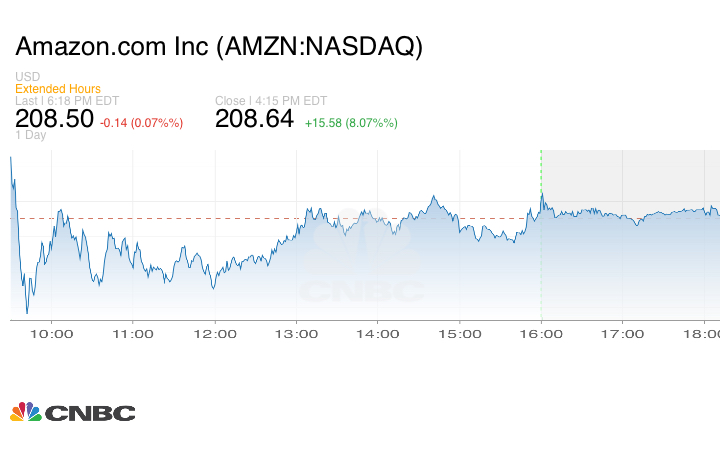The image size is (720, 450).
Task: Click the USD currency label
Action: [x=27, y=77]
